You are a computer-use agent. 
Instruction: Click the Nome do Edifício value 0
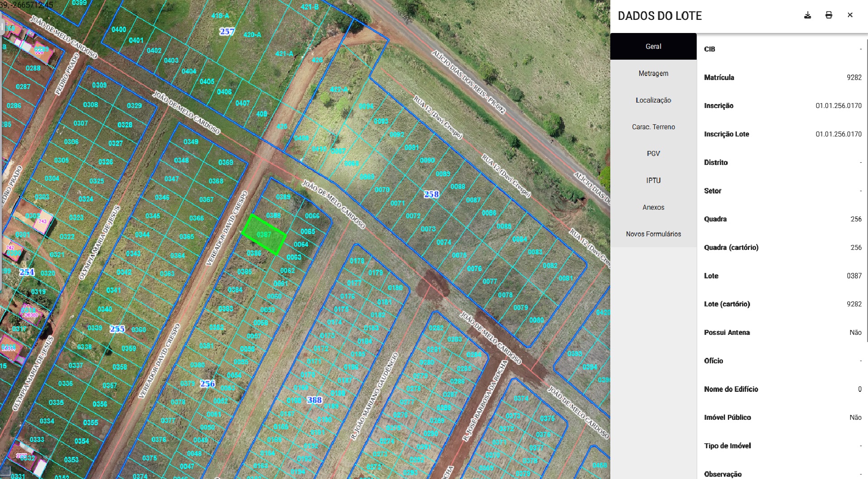tap(860, 389)
